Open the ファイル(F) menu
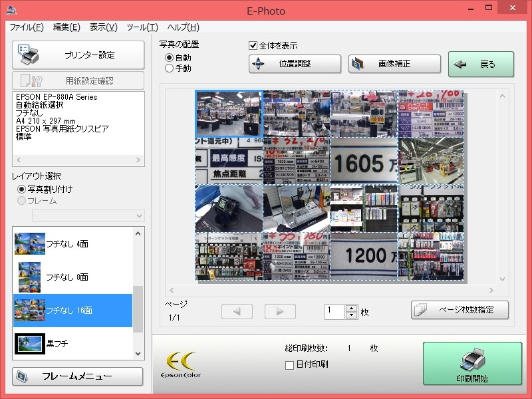The height and width of the screenshot is (399, 532). click(x=27, y=27)
